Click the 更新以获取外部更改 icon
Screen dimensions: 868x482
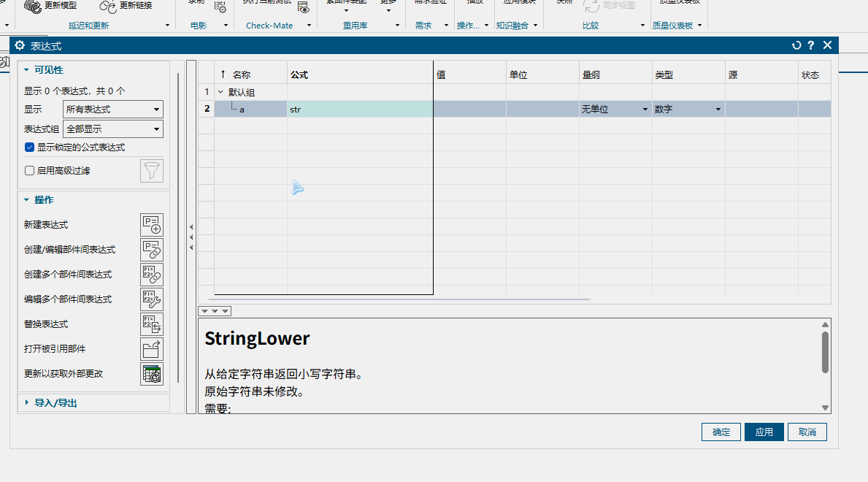[152, 374]
